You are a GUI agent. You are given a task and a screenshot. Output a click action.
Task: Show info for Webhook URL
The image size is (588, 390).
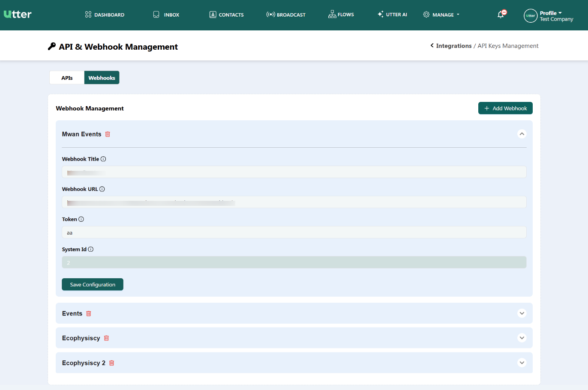pos(102,189)
